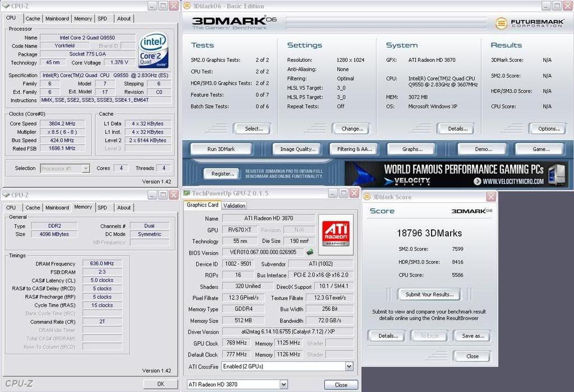Open the Velocity Micro gaming PCs banner
574x392 pixels.
[x=456, y=174]
